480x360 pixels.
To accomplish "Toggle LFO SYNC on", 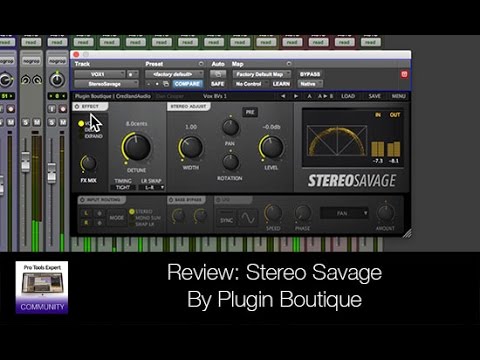I will (226, 218).
